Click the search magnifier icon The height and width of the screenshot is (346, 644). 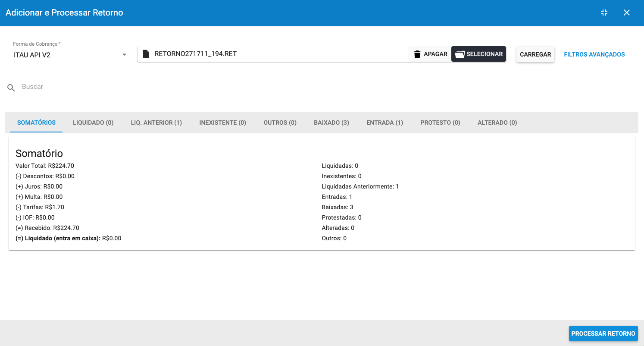click(x=11, y=88)
